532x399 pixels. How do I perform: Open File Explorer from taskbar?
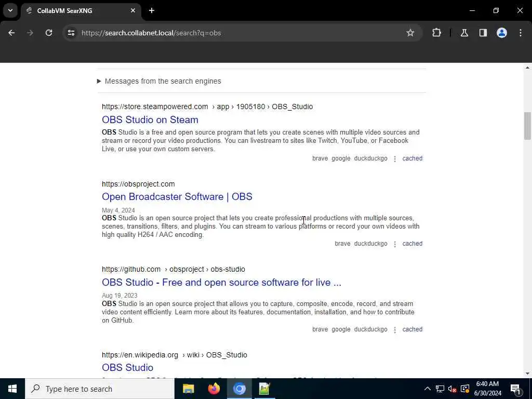point(188,389)
